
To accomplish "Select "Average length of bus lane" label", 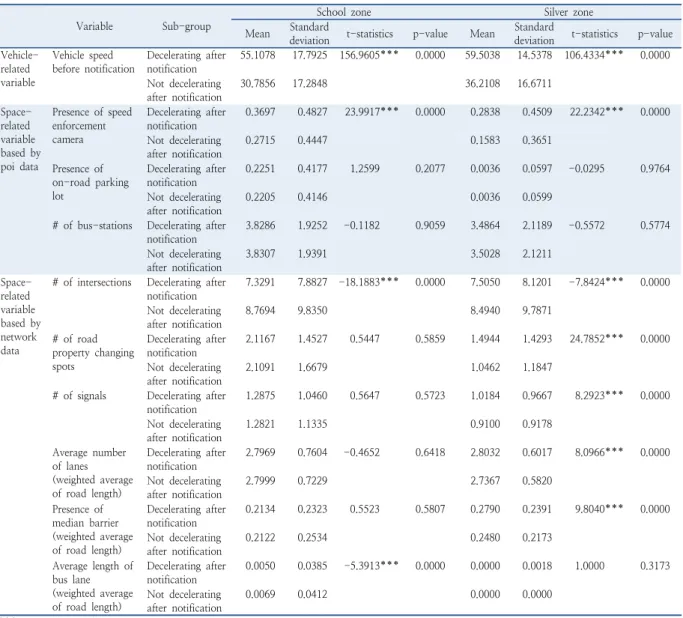I will pyautogui.click(x=93, y=586).
